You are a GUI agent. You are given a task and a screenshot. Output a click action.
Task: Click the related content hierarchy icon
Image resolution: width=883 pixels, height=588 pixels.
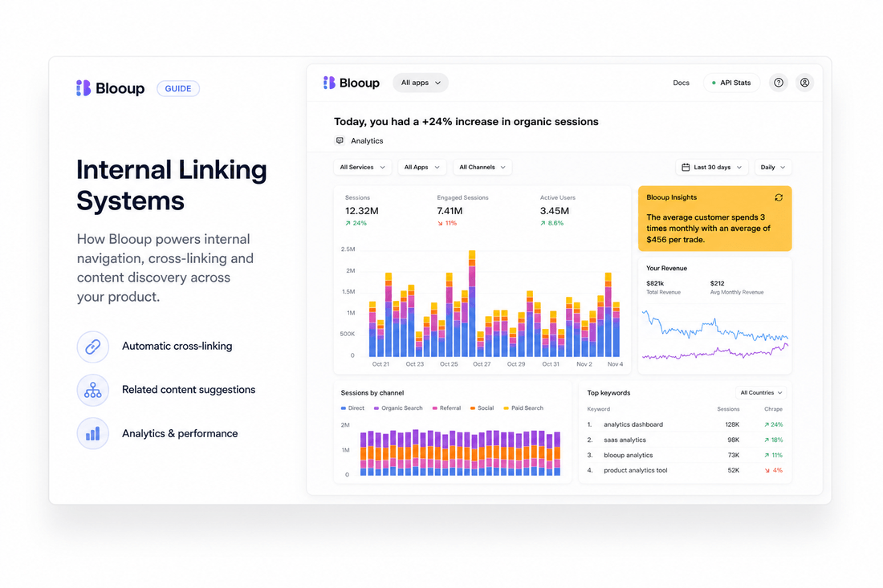click(x=93, y=390)
